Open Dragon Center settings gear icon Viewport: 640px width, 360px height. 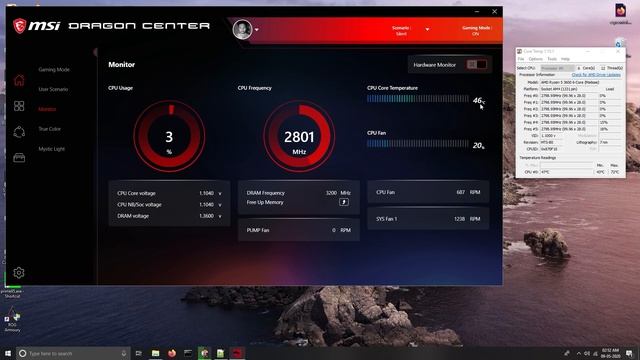pos(18,272)
